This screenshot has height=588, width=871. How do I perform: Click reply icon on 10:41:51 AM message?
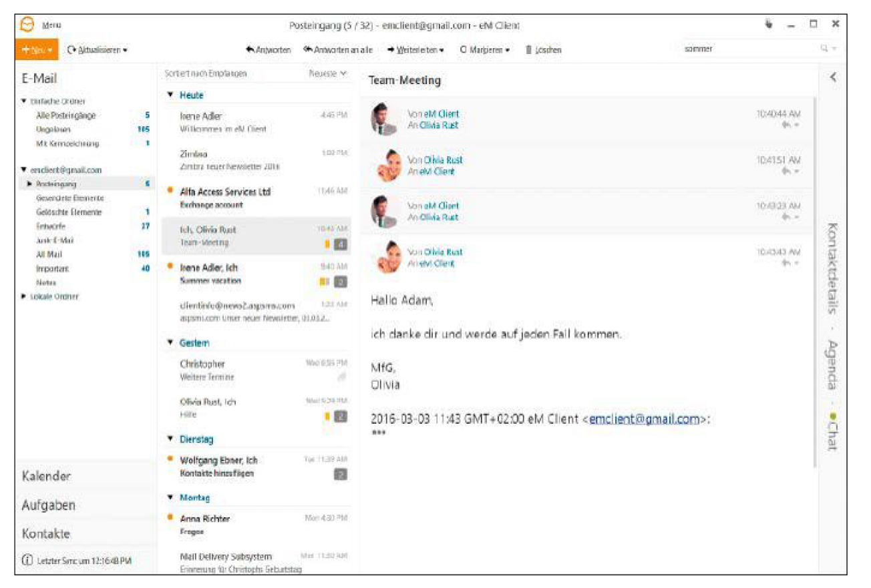(x=788, y=172)
